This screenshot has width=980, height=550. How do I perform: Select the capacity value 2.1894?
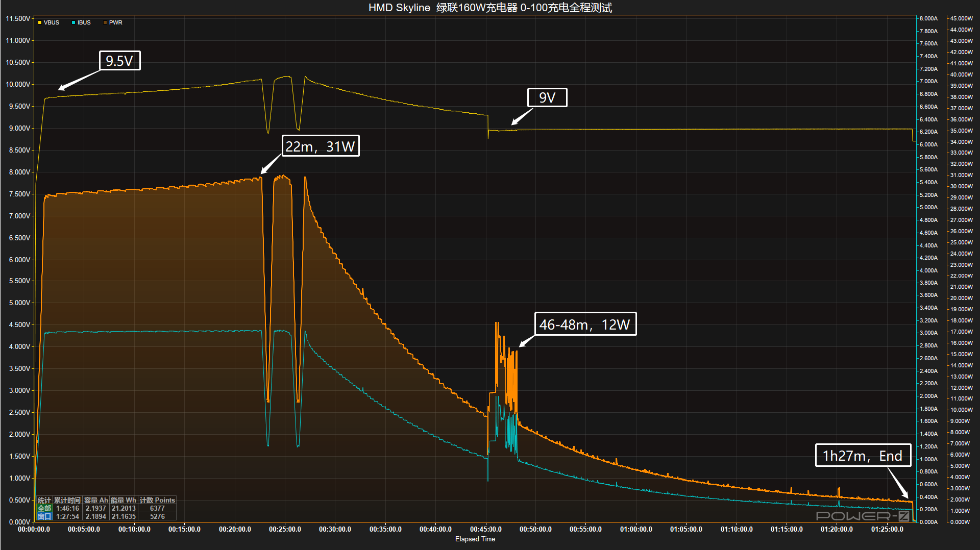pyautogui.click(x=96, y=516)
